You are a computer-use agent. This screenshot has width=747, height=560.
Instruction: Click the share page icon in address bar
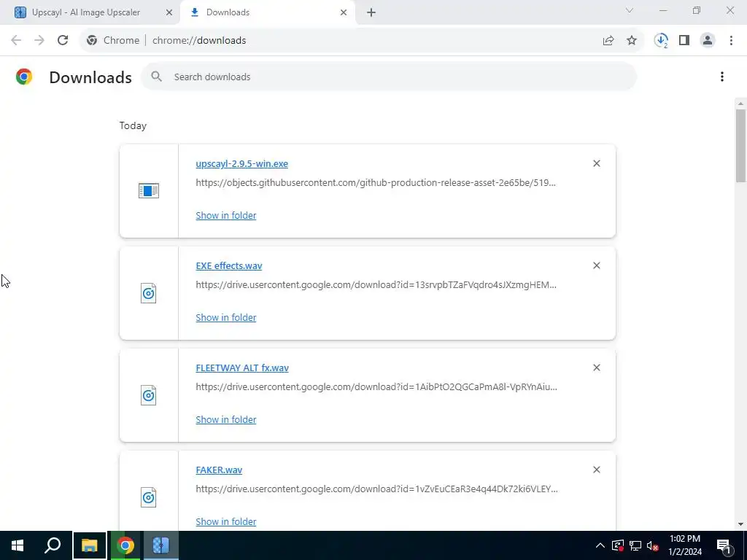(608, 41)
